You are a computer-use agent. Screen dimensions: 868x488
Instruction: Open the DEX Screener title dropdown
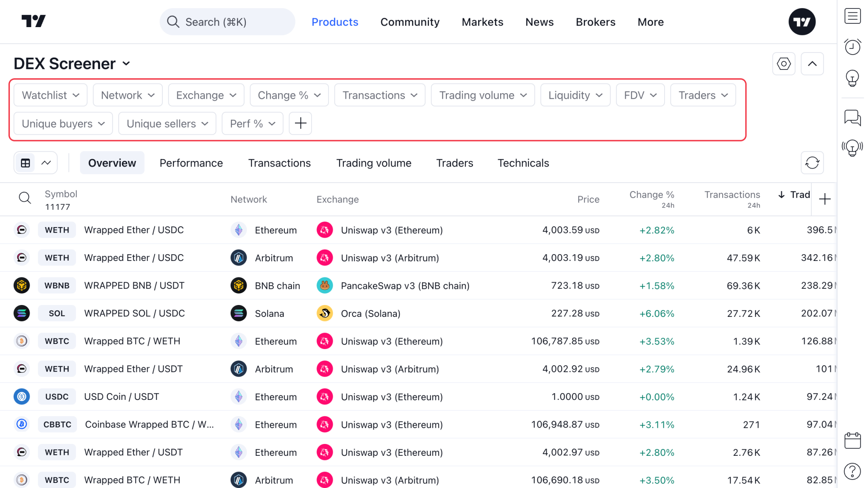point(72,64)
